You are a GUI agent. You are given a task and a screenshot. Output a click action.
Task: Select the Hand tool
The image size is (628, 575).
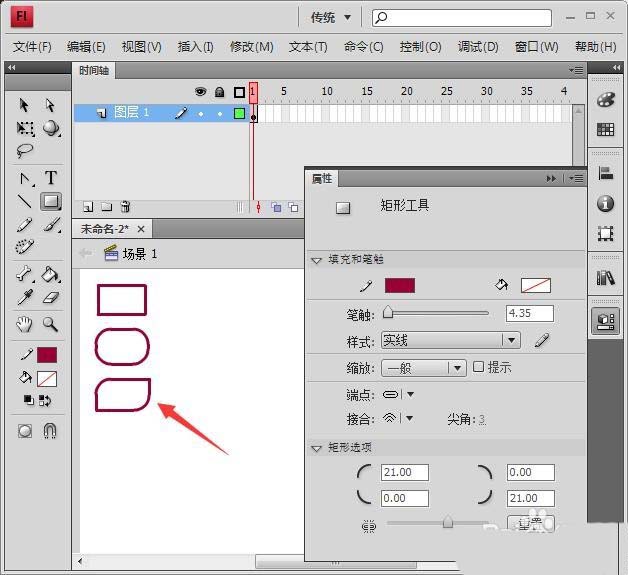(24, 324)
